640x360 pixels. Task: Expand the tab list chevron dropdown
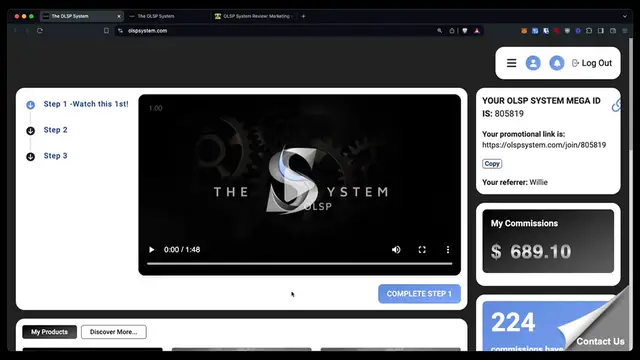[624, 16]
